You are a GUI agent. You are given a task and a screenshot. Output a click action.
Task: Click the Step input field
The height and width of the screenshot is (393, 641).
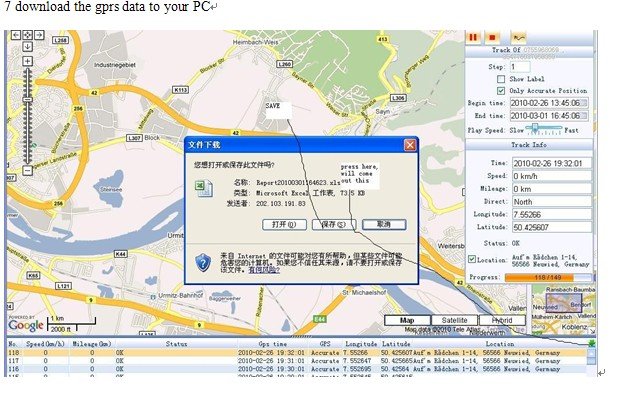click(x=520, y=66)
